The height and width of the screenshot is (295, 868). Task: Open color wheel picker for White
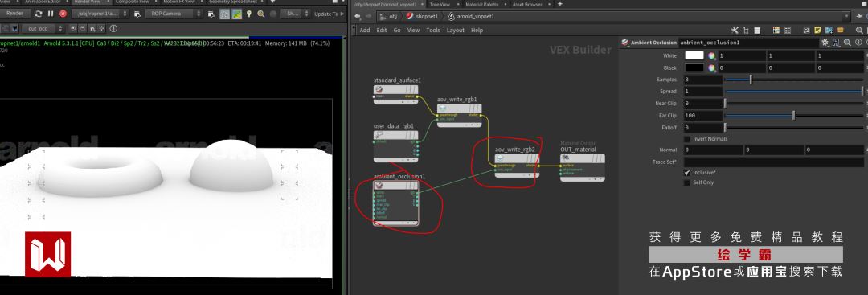click(711, 55)
